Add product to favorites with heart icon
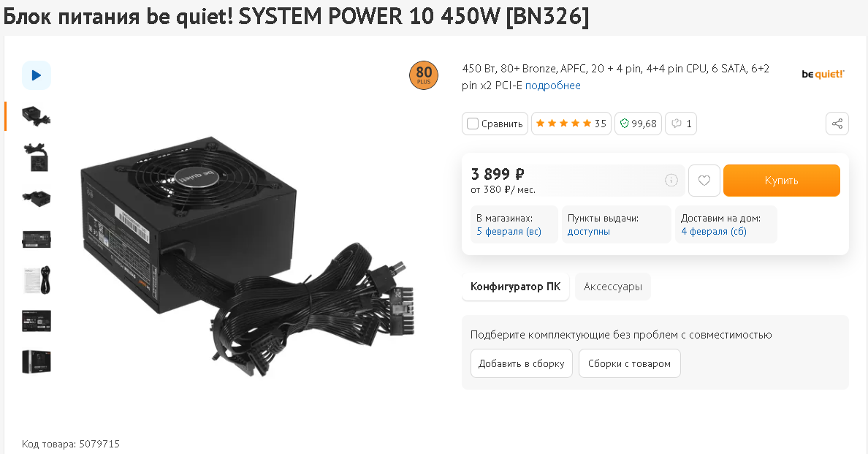Screen dimensions: 868x454 point(704,181)
